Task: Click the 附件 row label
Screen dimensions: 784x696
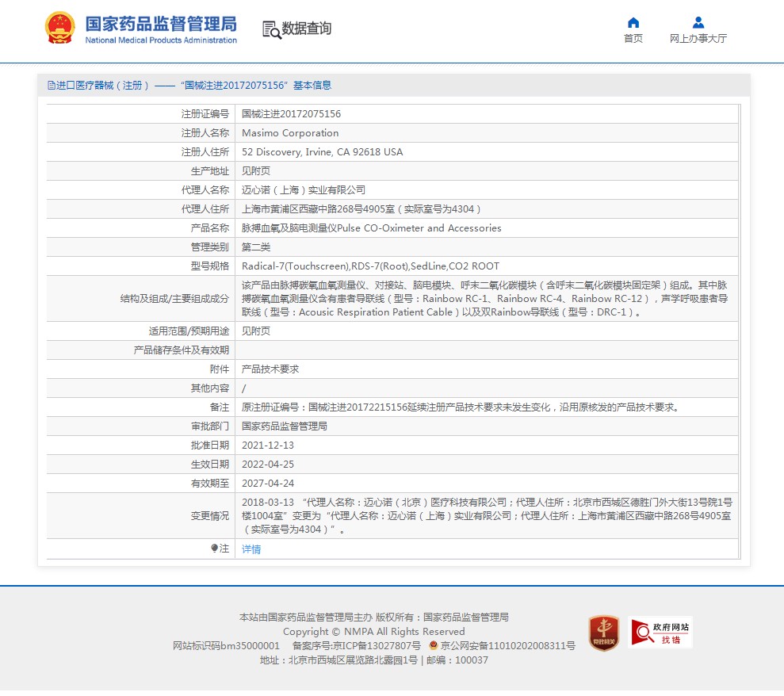Action: point(220,369)
